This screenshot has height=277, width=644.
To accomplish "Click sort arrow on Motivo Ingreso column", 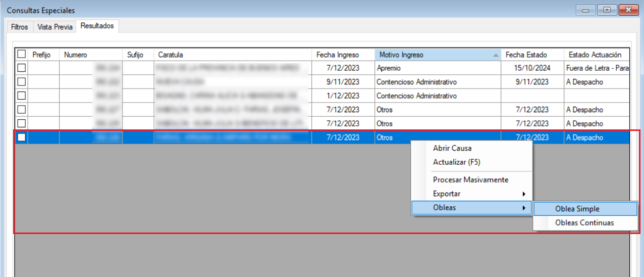I will click(x=496, y=55).
